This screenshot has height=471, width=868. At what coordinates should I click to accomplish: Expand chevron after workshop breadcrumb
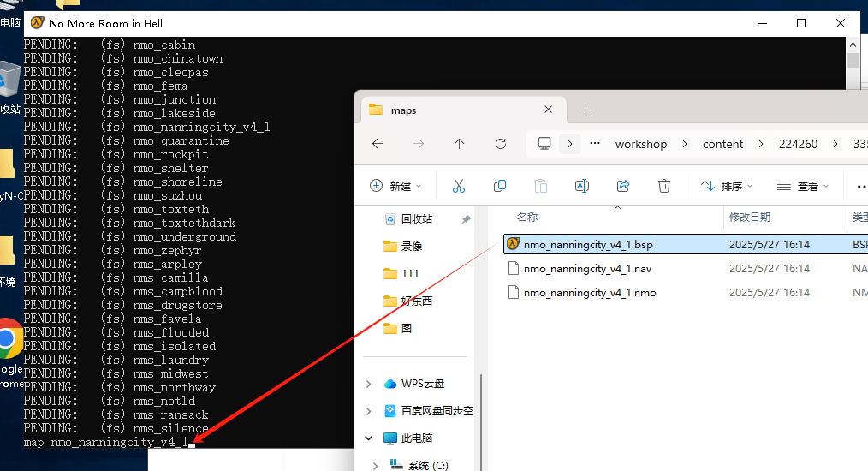click(685, 144)
